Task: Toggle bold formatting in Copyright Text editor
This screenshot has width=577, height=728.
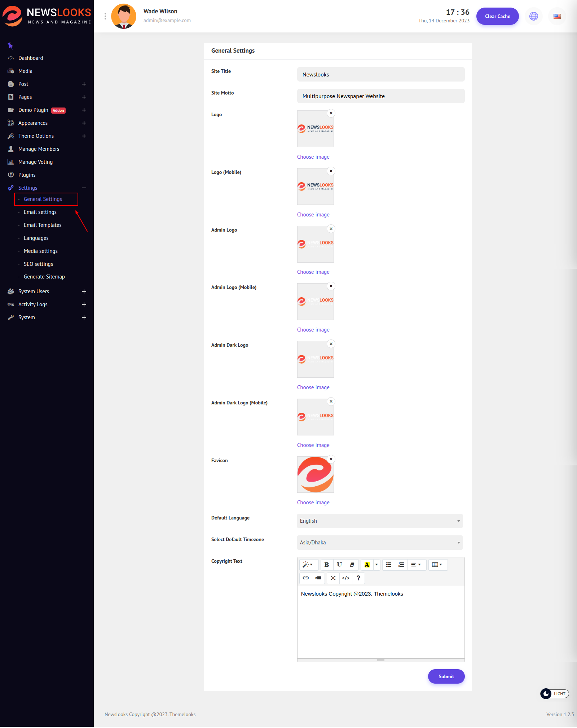Action: (326, 565)
